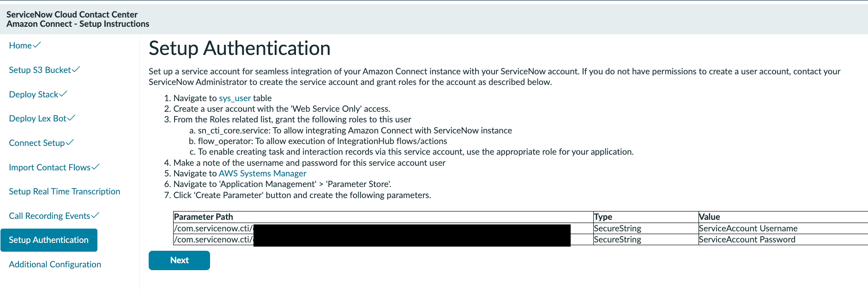Click step 2 about 'Web Service Only' access
Image resolution: width=868 pixels, height=290 pixels.
pos(282,109)
